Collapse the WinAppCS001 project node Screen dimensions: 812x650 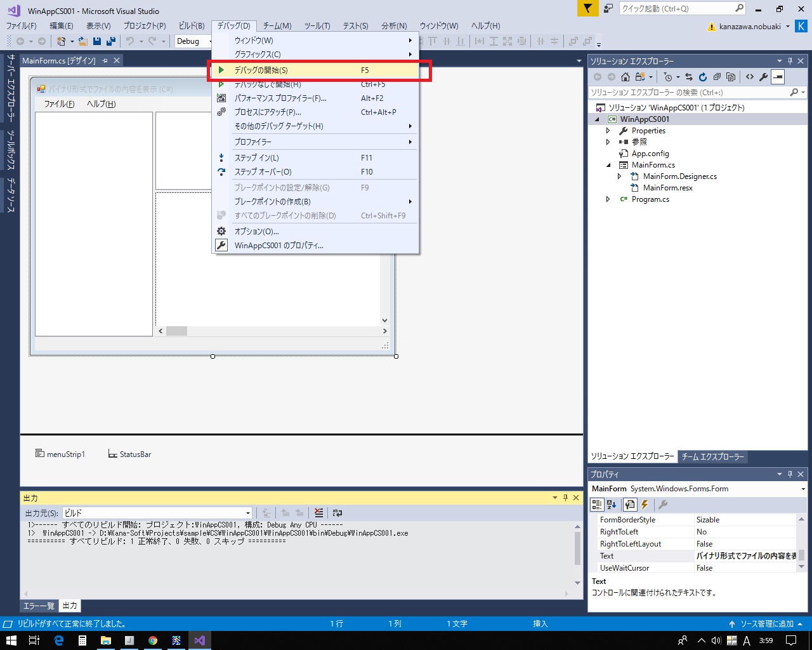[597, 119]
